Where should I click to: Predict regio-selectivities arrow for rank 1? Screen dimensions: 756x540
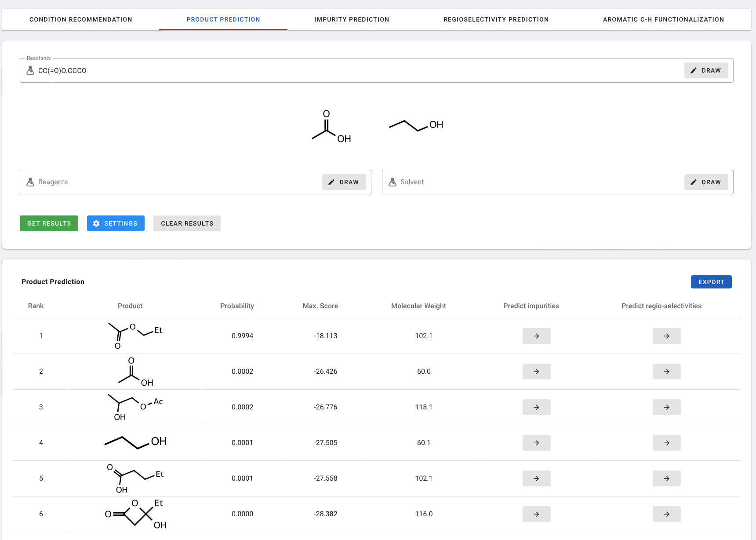666,336
